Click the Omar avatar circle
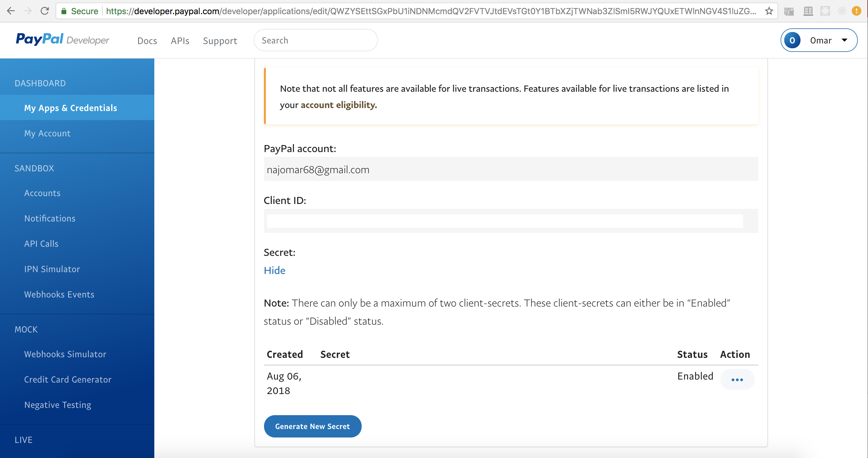Image resolution: width=868 pixels, height=458 pixels. point(792,40)
